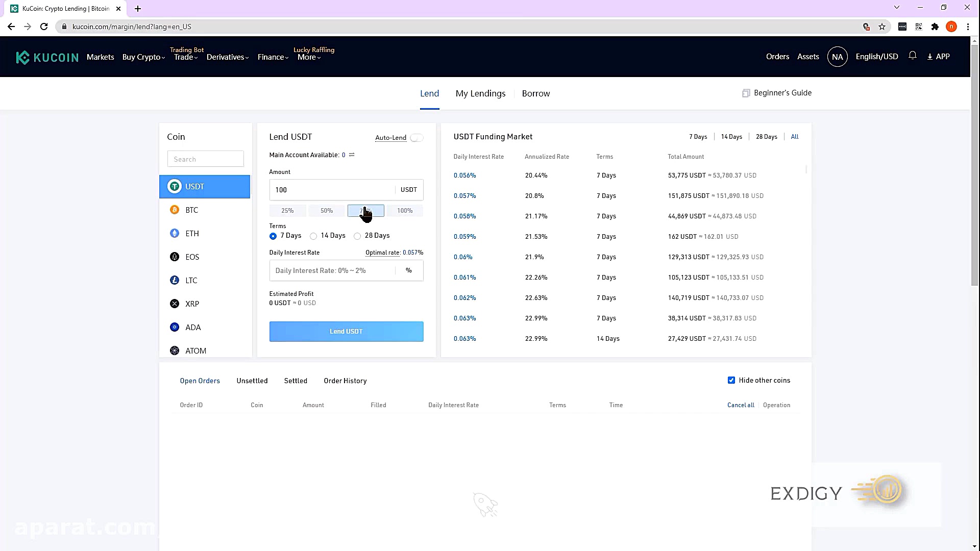Viewport: 980px width, 551px height.
Task: Click the APP download icon
Action: 930,57
